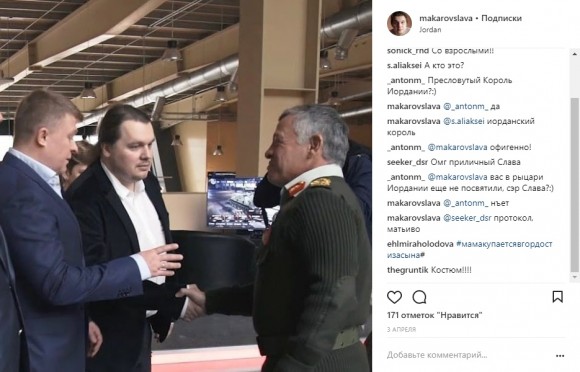This screenshot has width=580, height=372.
Task: Click the makarovslava username in header
Action: (446, 18)
